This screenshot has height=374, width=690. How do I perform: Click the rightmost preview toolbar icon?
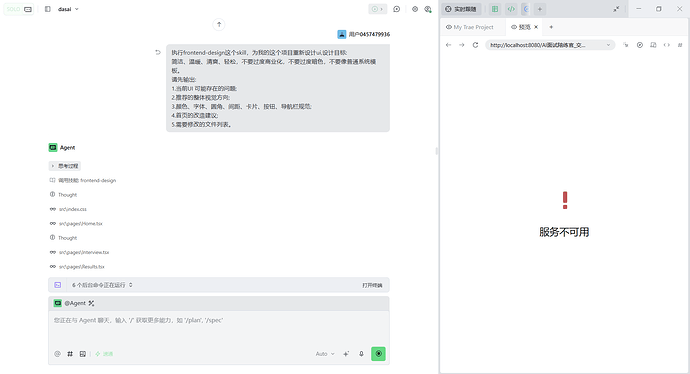click(x=680, y=45)
